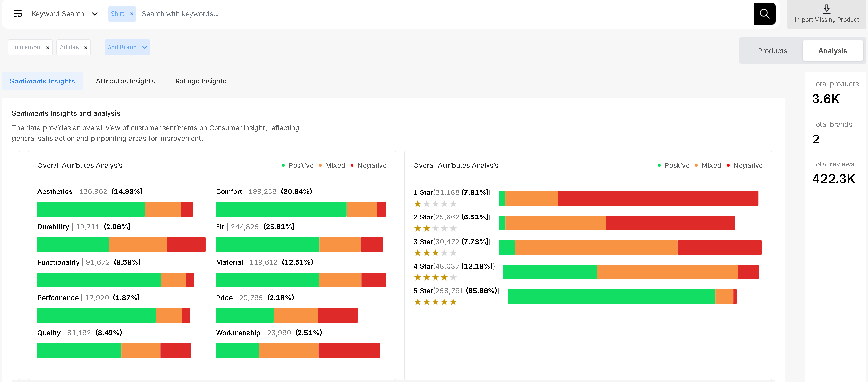Click the red 1 Star negative bar segment

coord(658,198)
